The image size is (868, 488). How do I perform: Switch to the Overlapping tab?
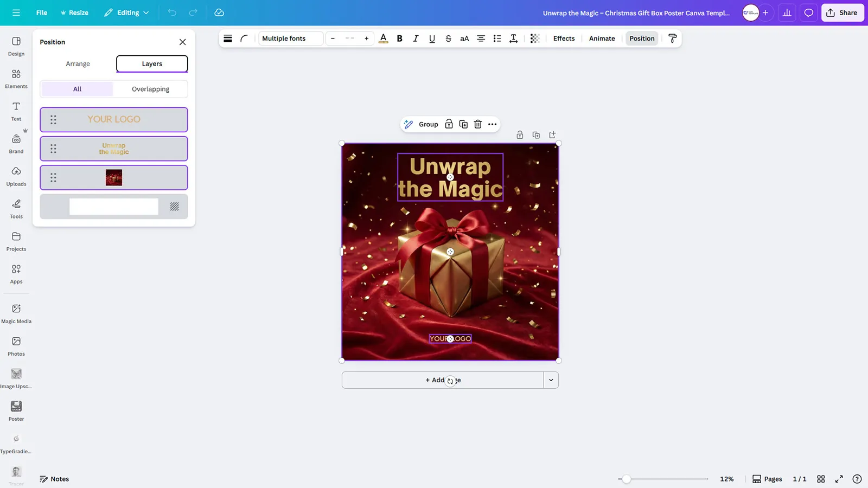[150, 88]
